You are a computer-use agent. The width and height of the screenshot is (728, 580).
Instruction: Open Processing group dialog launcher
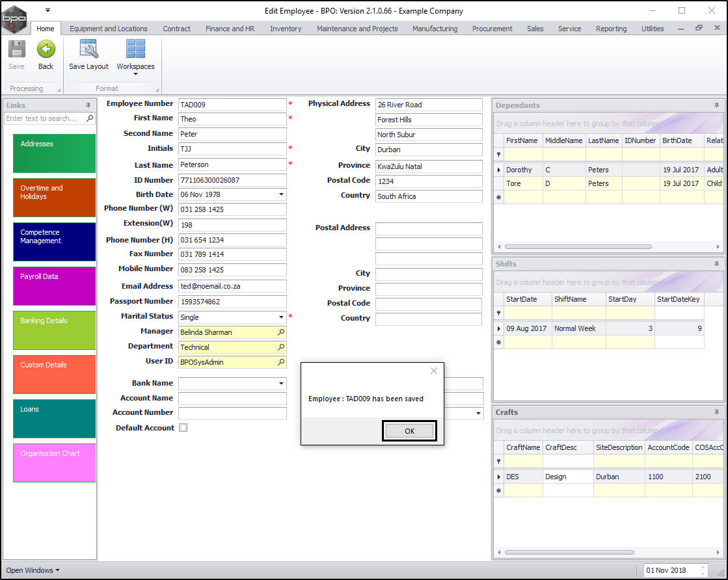tap(59, 90)
